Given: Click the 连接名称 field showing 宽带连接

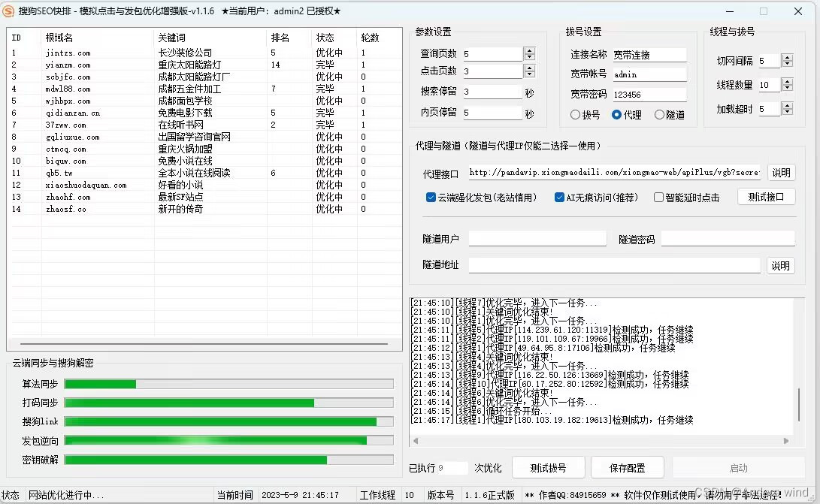Looking at the screenshot, I should point(649,55).
